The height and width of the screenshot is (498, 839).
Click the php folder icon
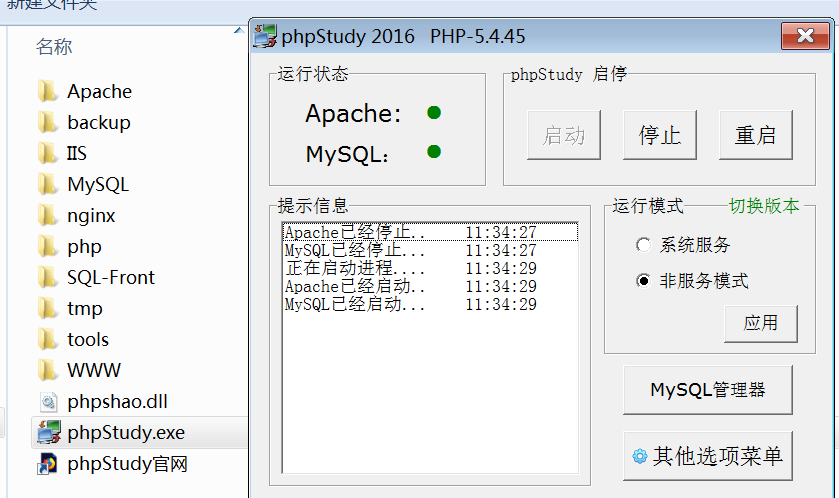tap(48, 247)
